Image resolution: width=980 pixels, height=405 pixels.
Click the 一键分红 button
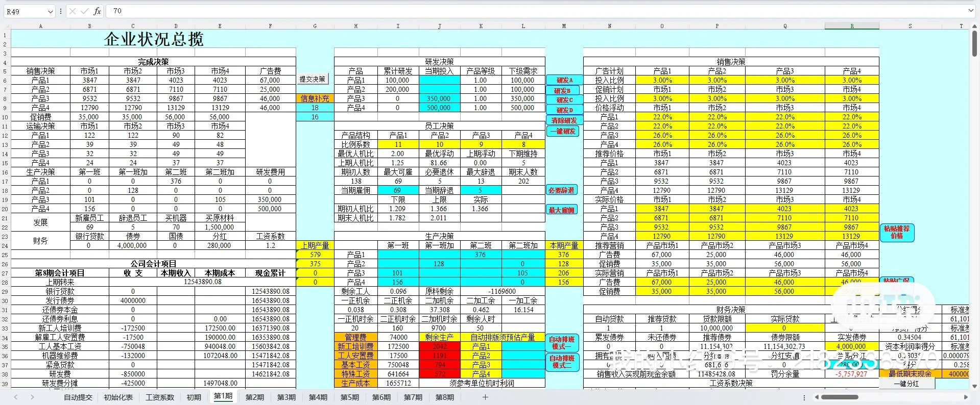(907, 384)
